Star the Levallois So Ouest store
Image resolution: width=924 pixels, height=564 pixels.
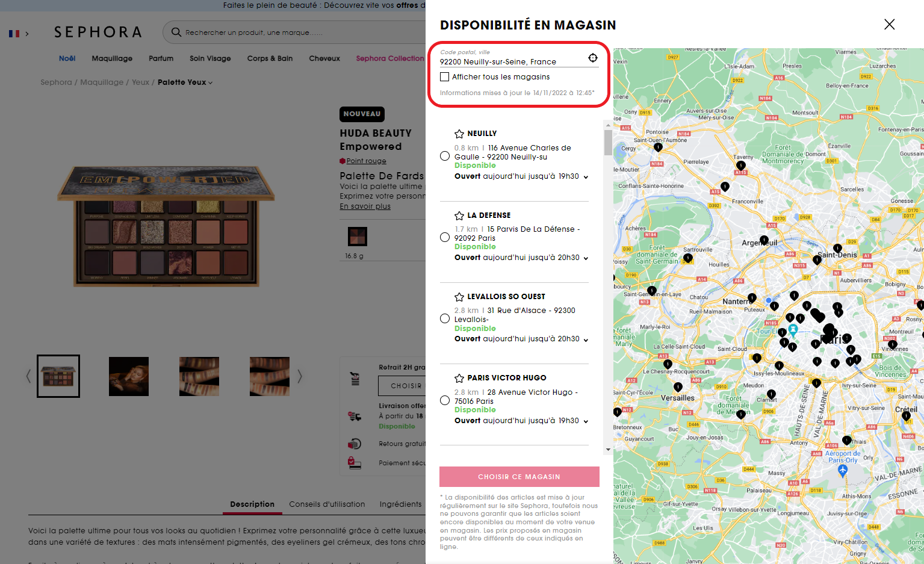click(x=459, y=297)
